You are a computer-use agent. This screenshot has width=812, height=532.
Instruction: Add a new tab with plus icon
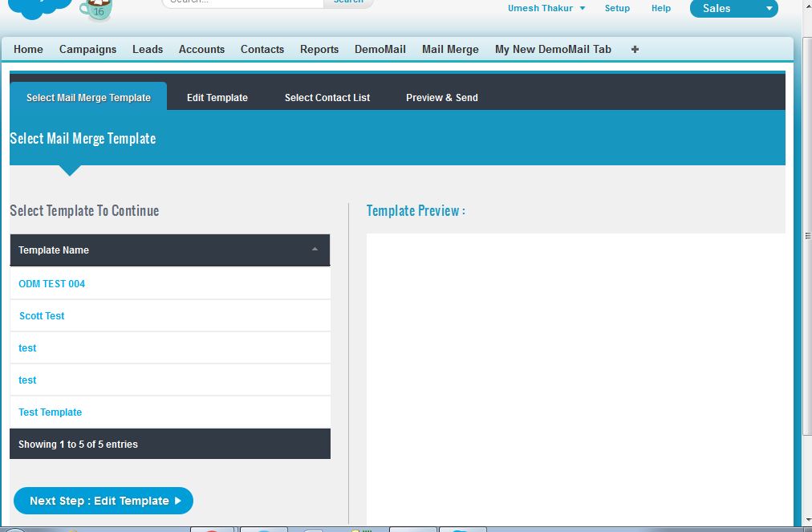(635, 49)
